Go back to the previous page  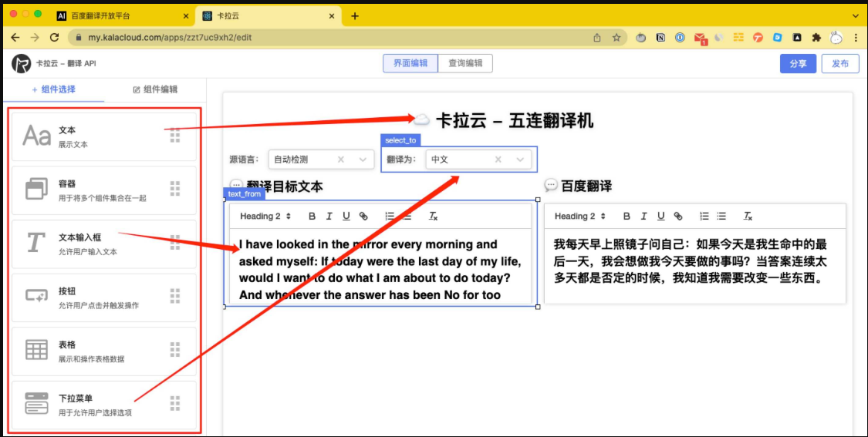click(15, 38)
